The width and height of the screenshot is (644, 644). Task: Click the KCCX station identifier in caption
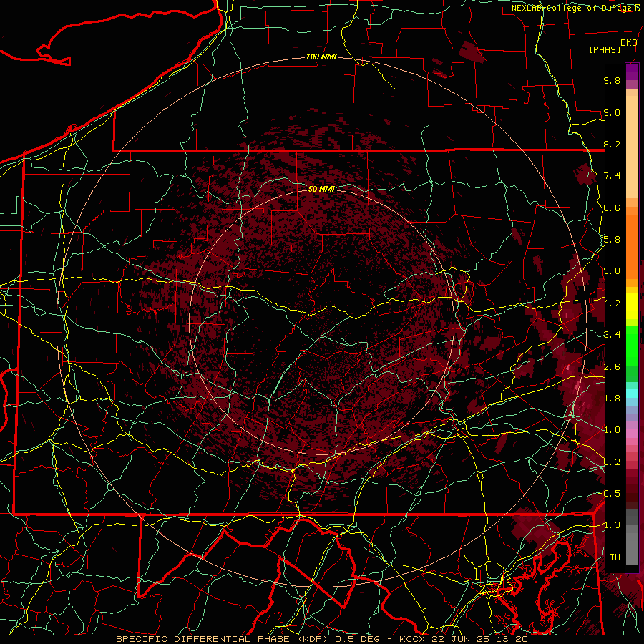pos(412,639)
